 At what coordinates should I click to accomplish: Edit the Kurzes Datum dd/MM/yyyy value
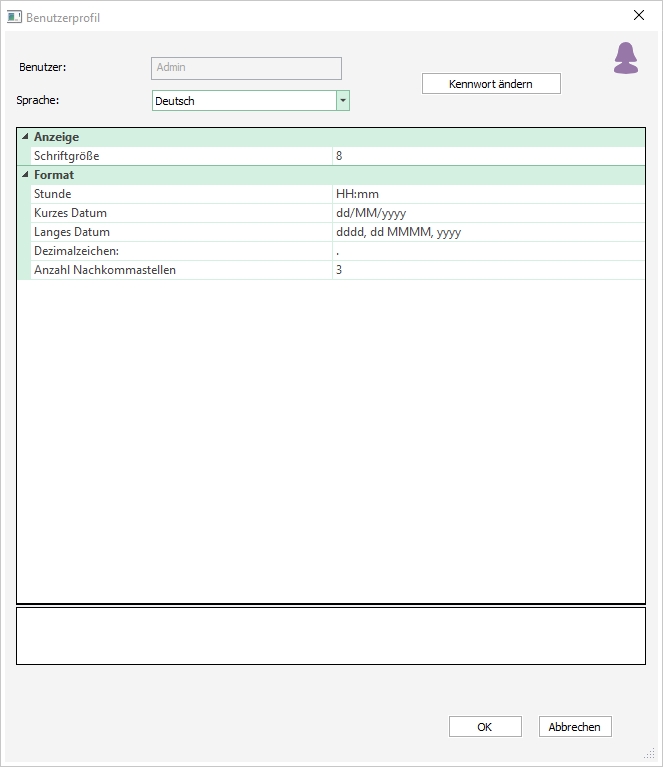tap(488, 213)
